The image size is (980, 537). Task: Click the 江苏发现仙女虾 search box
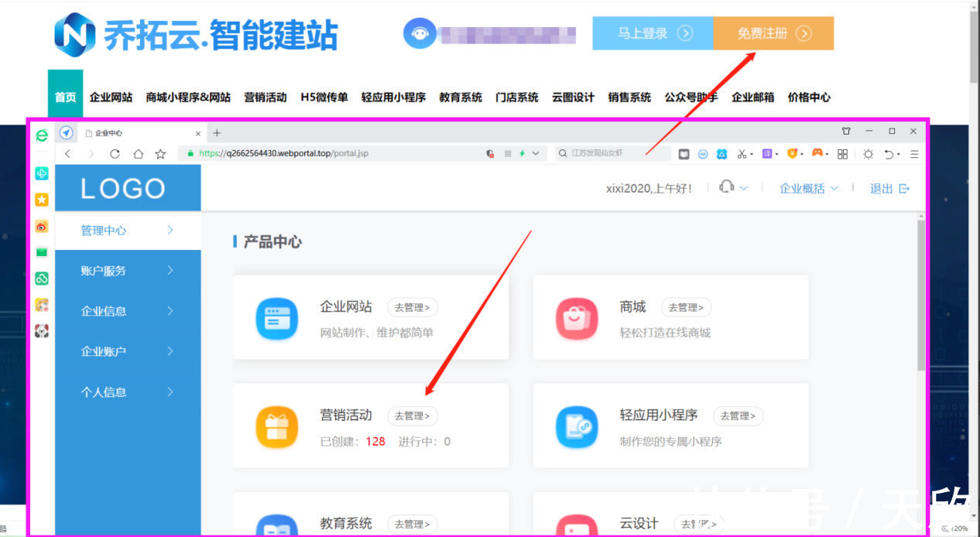pos(613,153)
